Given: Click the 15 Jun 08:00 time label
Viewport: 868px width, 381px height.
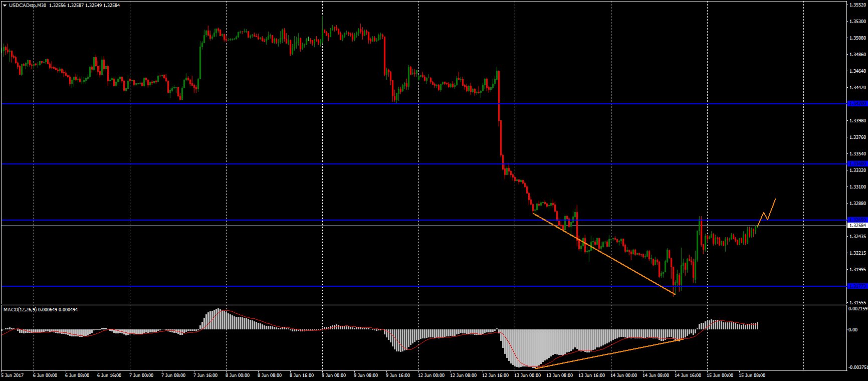Looking at the screenshot, I should (x=752, y=374).
